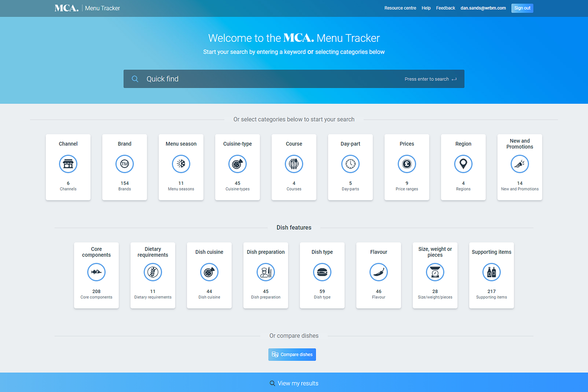Select the Dish preparation chef icon
The width and height of the screenshot is (588, 392).
(266, 272)
